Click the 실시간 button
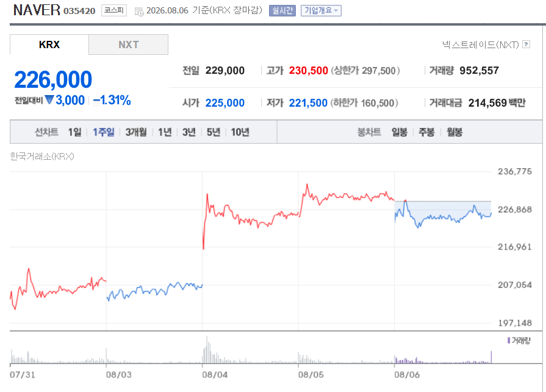Screen dimensions: 546x392 pos(282,11)
